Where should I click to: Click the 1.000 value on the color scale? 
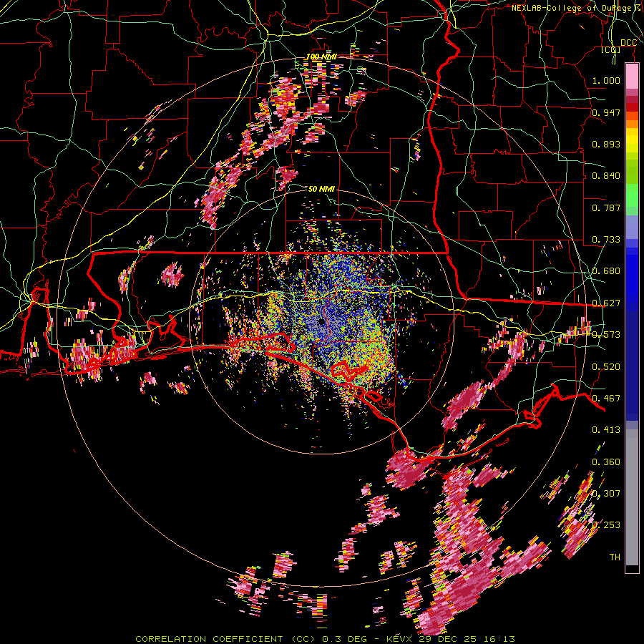pyautogui.click(x=606, y=80)
